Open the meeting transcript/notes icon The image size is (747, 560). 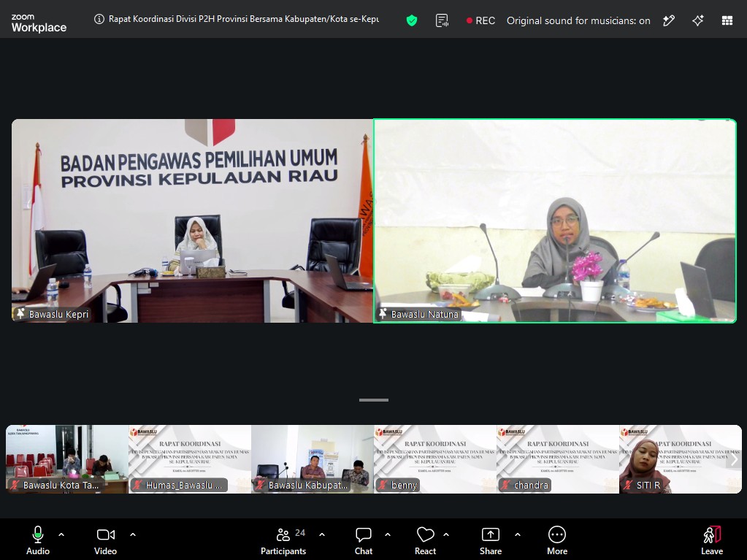(442, 20)
